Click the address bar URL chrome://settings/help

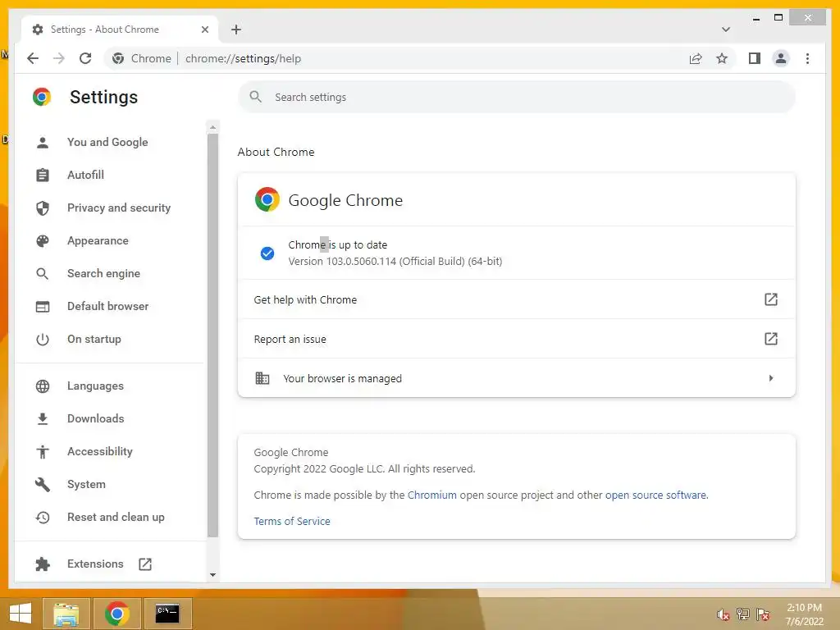coord(243,58)
